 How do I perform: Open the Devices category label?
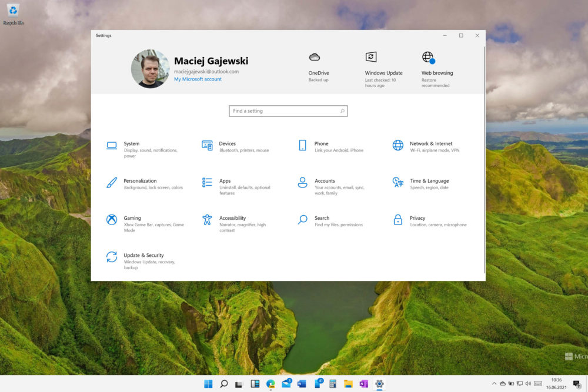pyautogui.click(x=227, y=143)
